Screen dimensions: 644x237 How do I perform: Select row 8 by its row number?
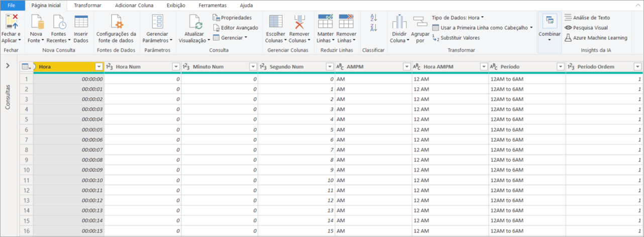click(26, 150)
